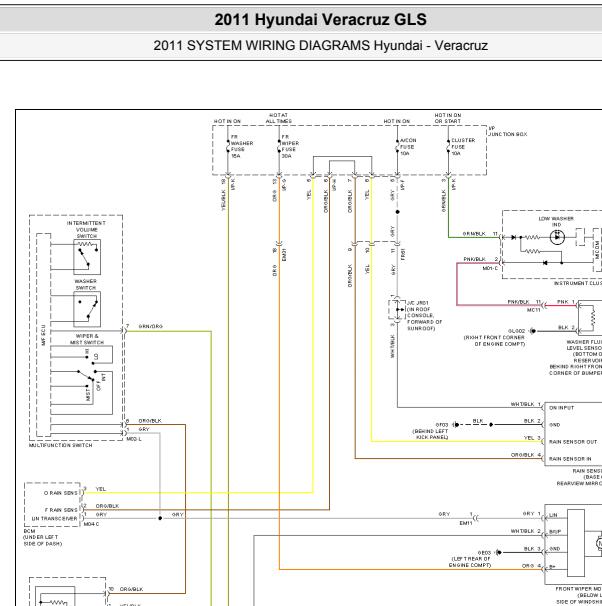602x606 pixels.
Task: Select the 'RAIN SENSOR OUT' pin label
Action: pyautogui.click(x=573, y=442)
